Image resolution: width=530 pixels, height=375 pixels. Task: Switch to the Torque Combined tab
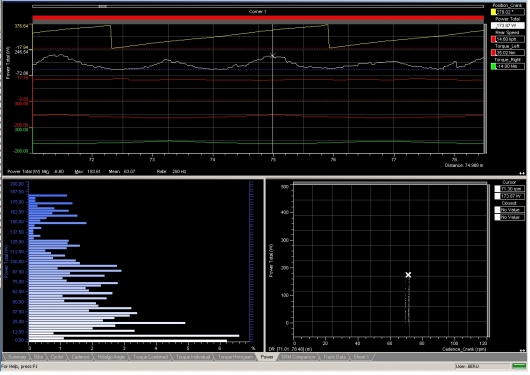coord(150,357)
